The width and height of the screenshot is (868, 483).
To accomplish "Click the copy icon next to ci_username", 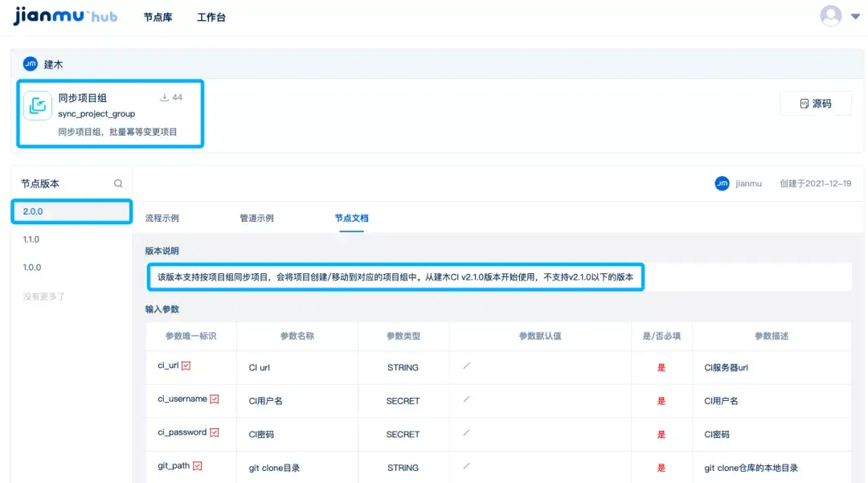I will (x=215, y=399).
